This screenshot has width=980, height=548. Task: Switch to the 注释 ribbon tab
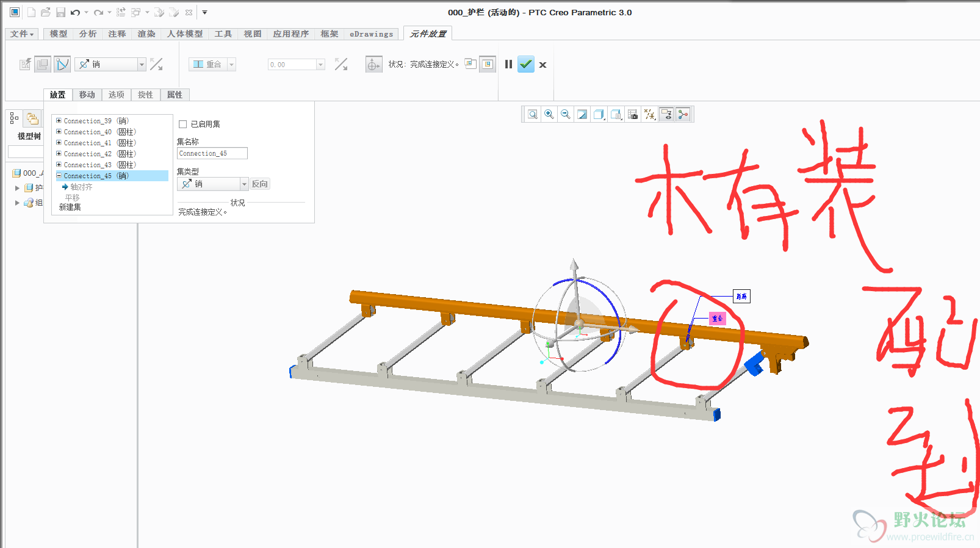117,34
